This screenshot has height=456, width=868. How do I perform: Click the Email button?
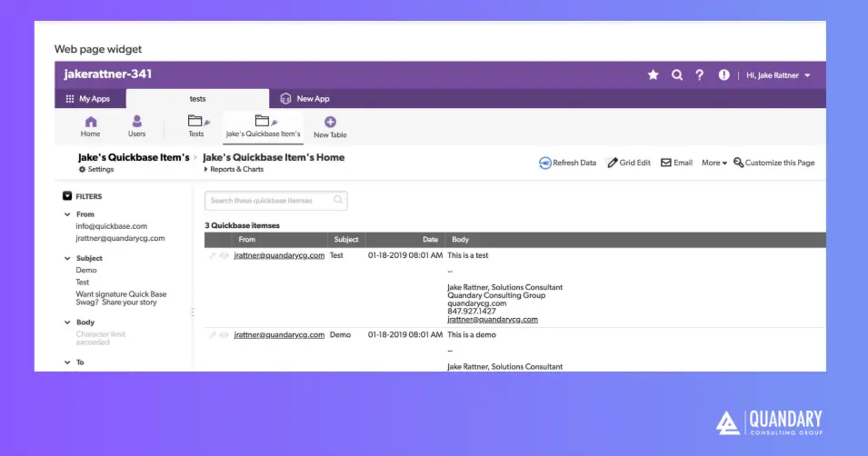tap(676, 163)
